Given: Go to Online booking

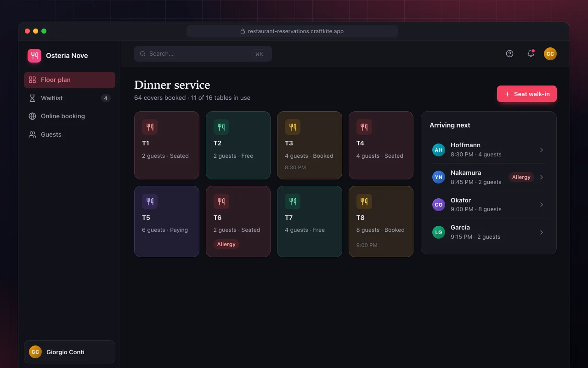Looking at the screenshot, I should (x=69, y=116).
